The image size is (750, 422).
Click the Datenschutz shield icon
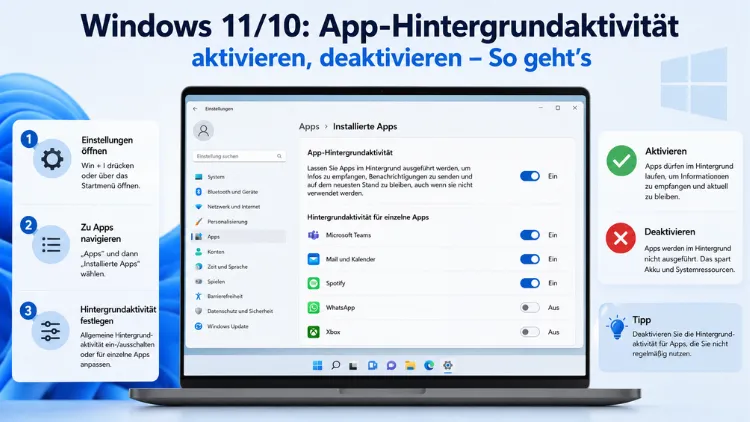[x=199, y=311]
